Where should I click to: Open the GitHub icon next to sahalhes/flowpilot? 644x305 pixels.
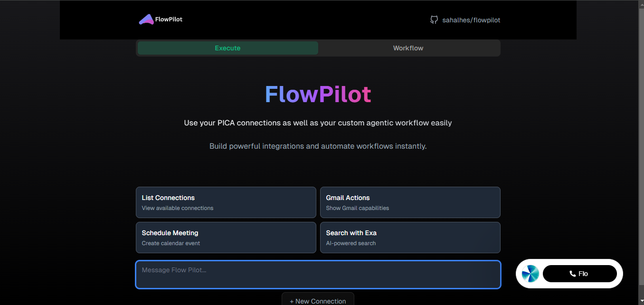434,20
